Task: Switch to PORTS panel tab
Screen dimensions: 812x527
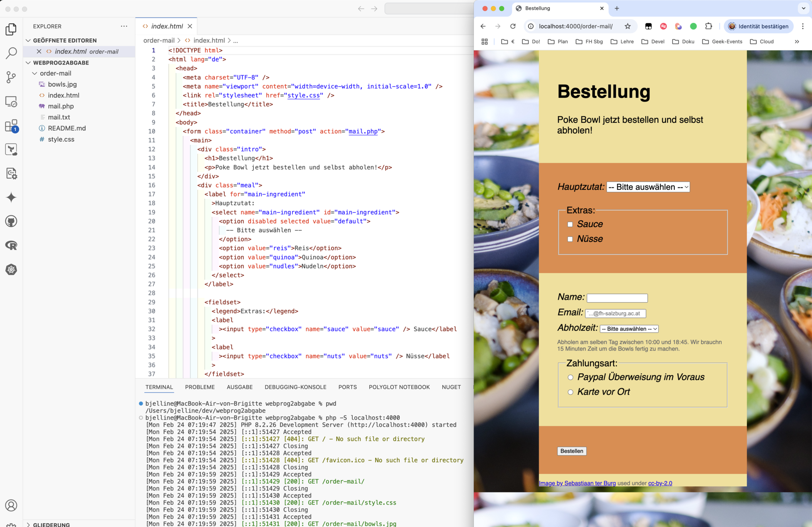Action: tap(347, 387)
